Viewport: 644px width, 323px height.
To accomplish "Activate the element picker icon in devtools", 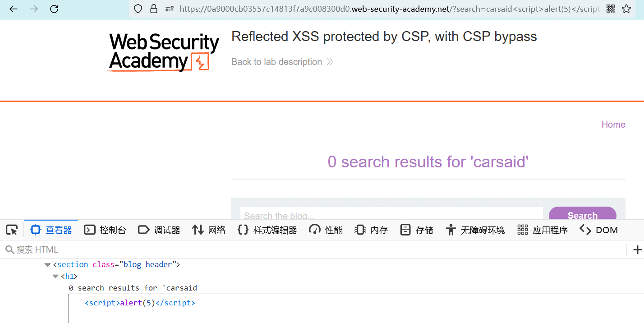I will point(12,230).
